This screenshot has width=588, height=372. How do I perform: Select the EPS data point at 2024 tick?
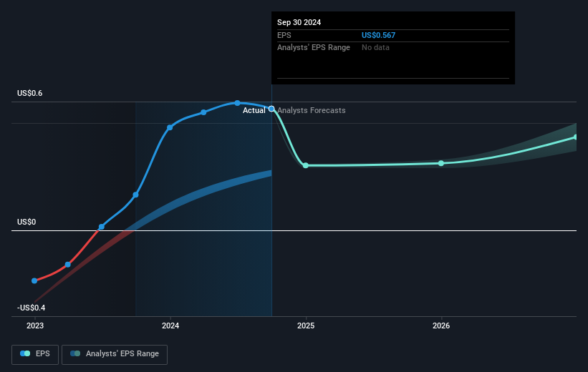click(170, 128)
